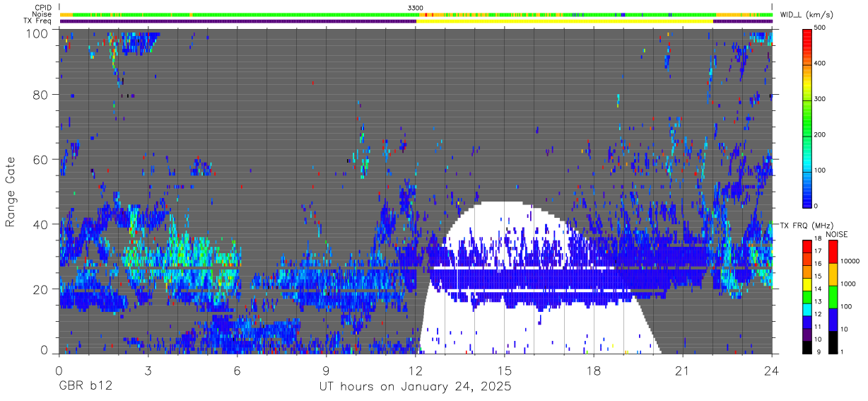
Task: Click the NOISE legend title
Action: 838,234
